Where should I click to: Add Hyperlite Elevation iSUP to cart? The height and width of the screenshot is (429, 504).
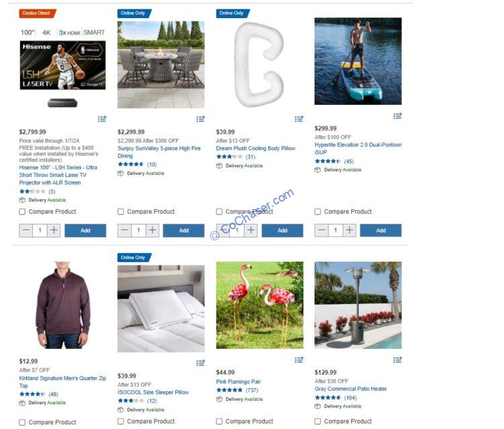(x=380, y=230)
